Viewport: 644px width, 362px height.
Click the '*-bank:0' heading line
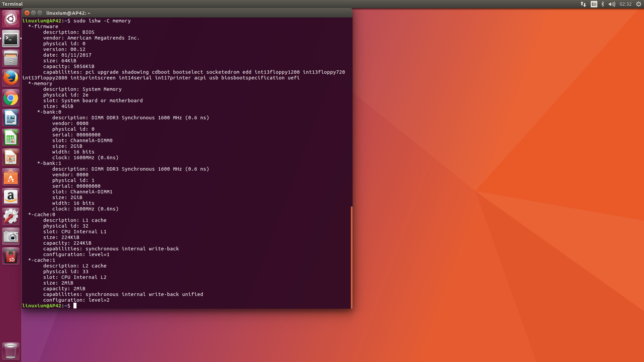[x=49, y=112]
